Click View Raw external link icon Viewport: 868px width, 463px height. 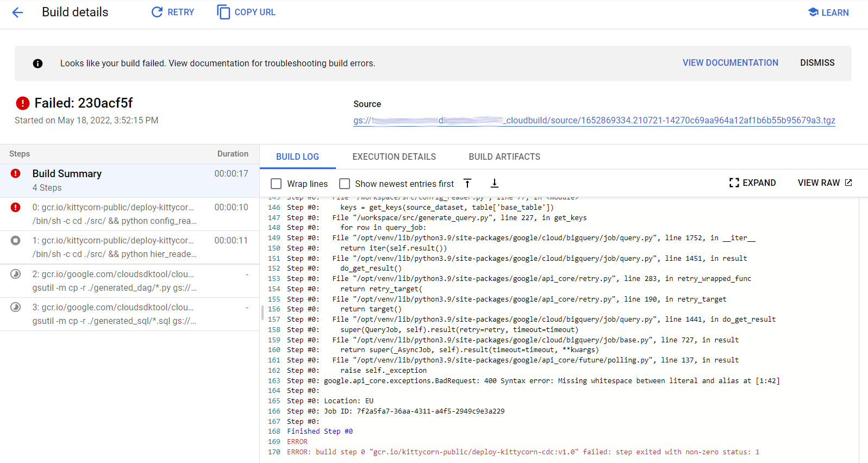848,183
